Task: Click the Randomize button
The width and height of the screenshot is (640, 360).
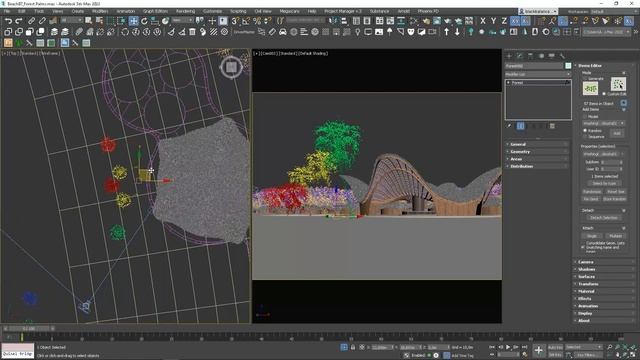Action: coord(592,191)
